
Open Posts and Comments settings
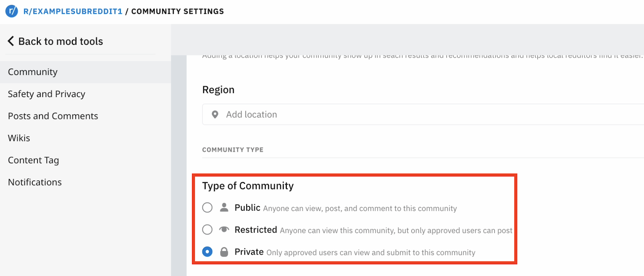(53, 116)
